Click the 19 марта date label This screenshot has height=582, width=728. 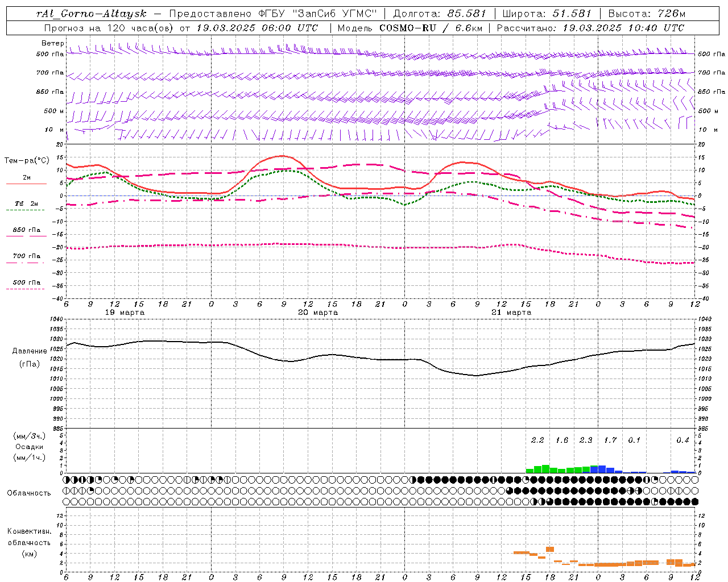tap(125, 313)
